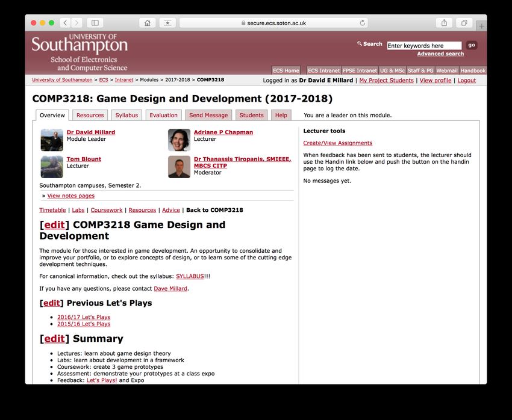
Task: Open the UG & MSc navigation tab
Action: coord(392,70)
